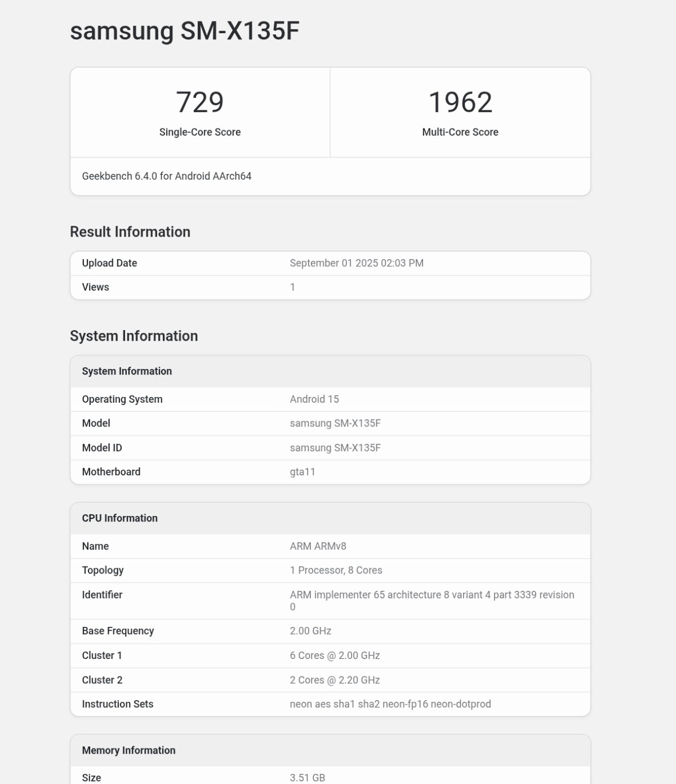This screenshot has height=784, width=676.
Task: Click the samsung SM-X135F page title
Action: [x=184, y=31]
